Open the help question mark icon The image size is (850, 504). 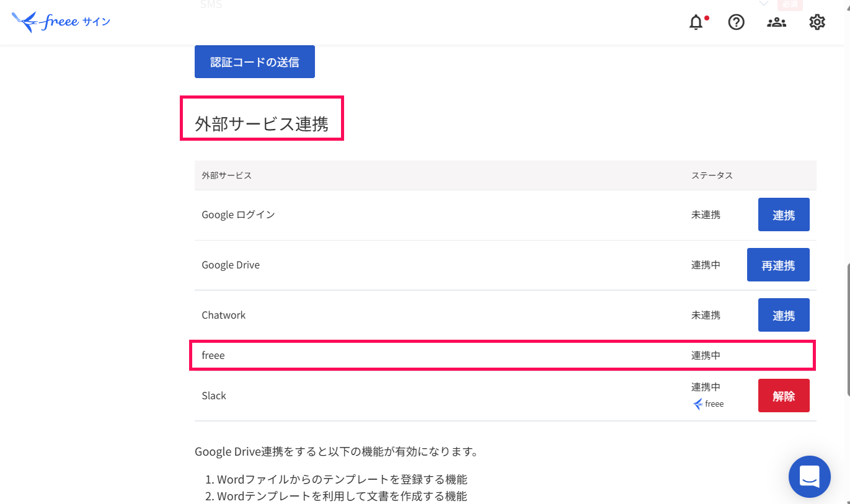coord(736,22)
